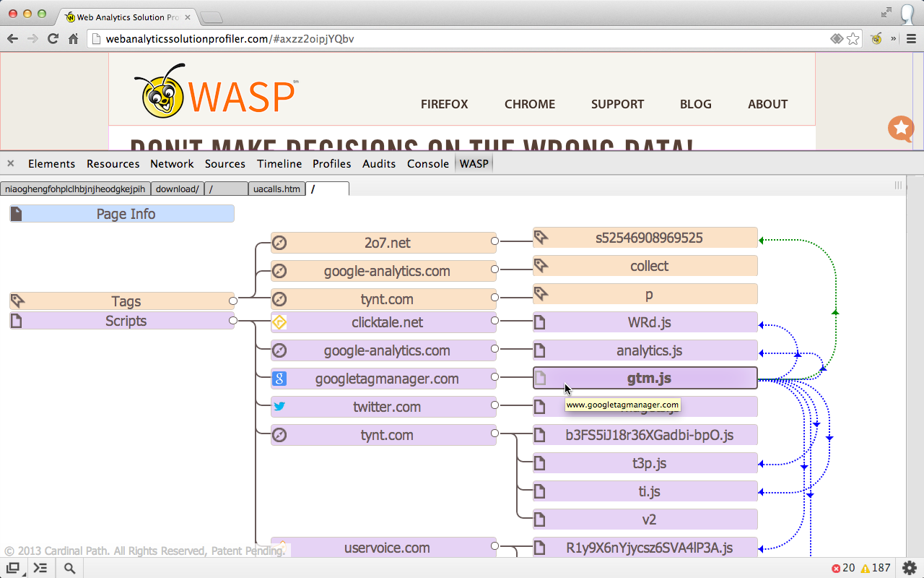The height and width of the screenshot is (578, 924).
Task: Click the Page Info node
Action: [122, 214]
